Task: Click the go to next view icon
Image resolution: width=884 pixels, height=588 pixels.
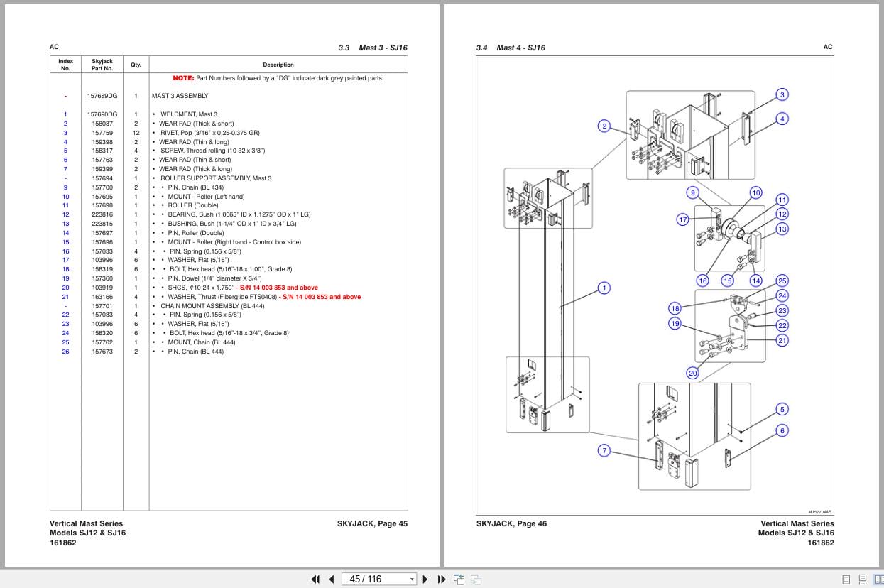Action: [x=476, y=579]
